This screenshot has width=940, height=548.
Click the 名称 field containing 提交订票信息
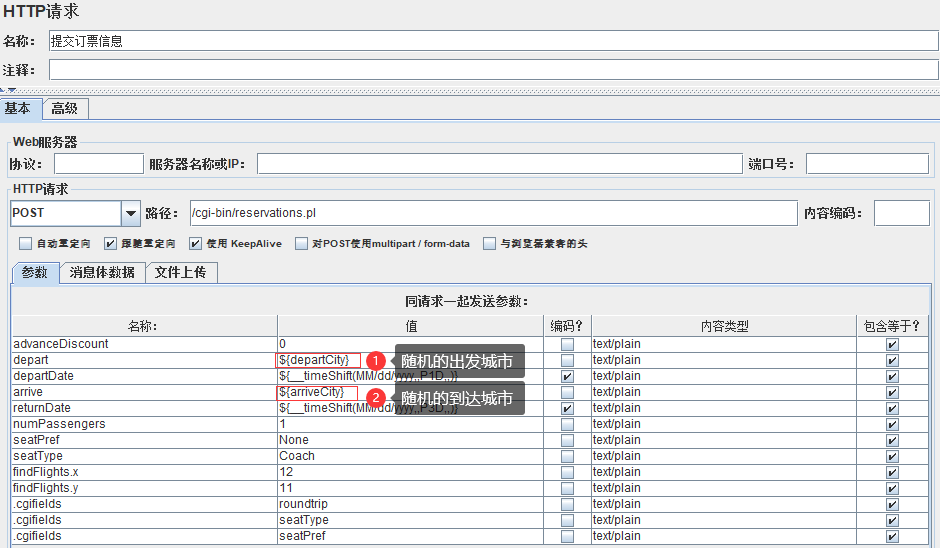[x=493, y=41]
